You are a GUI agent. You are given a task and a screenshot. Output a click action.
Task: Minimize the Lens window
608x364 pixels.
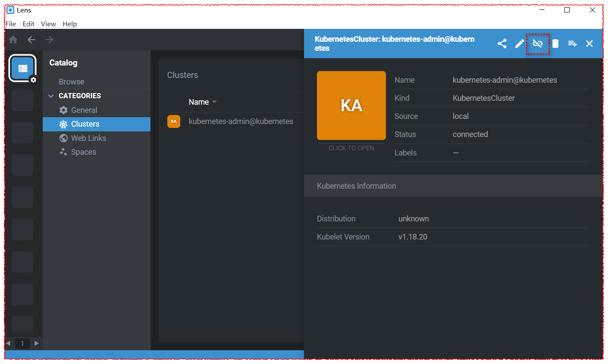(542, 10)
